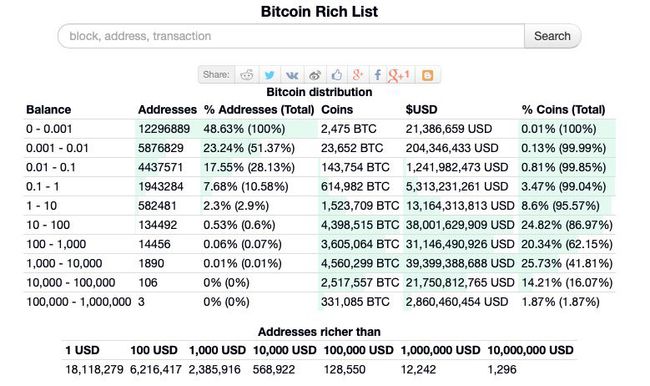Share page on Blogger
The width and height of the screenshot is (650, 386).
click(x=427, y=75)
